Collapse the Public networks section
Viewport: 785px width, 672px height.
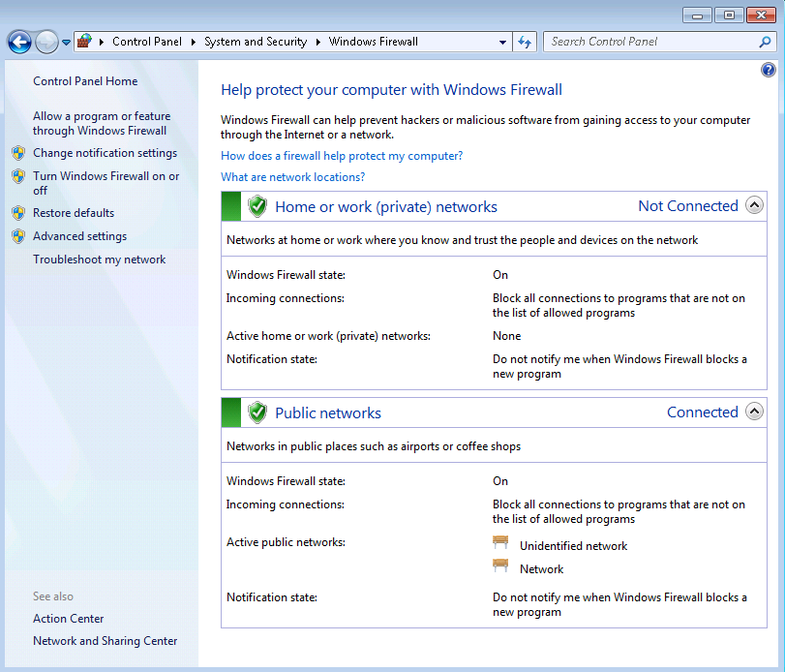(x=754, y=412)
